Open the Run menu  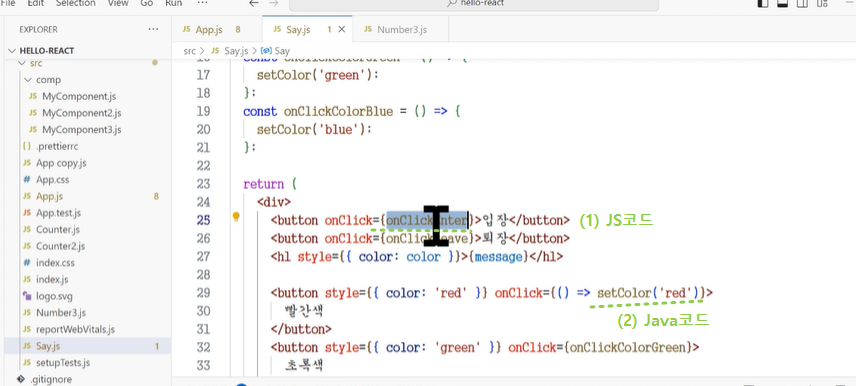[x=174, y=3]
